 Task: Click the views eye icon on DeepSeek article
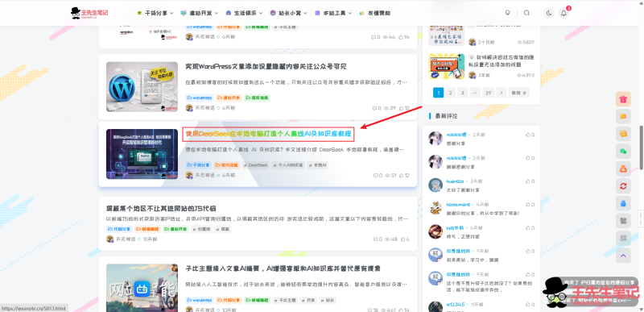(x=387, y=176)
